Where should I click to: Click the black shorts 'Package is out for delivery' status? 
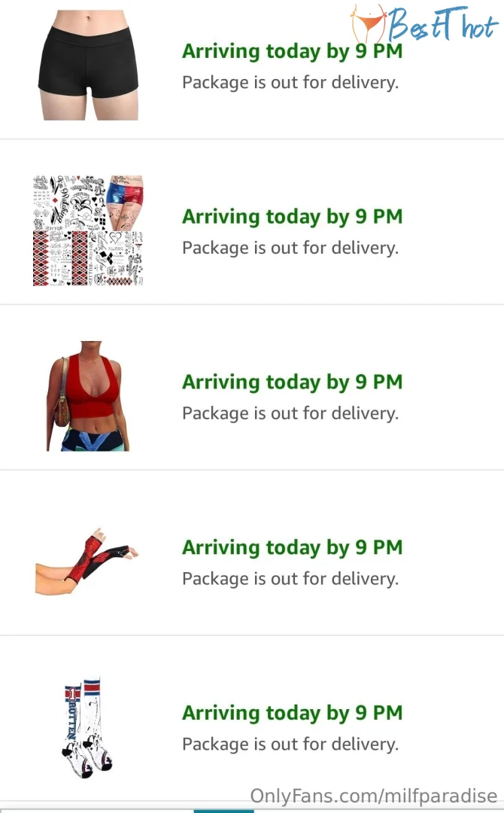click(290, 82)
